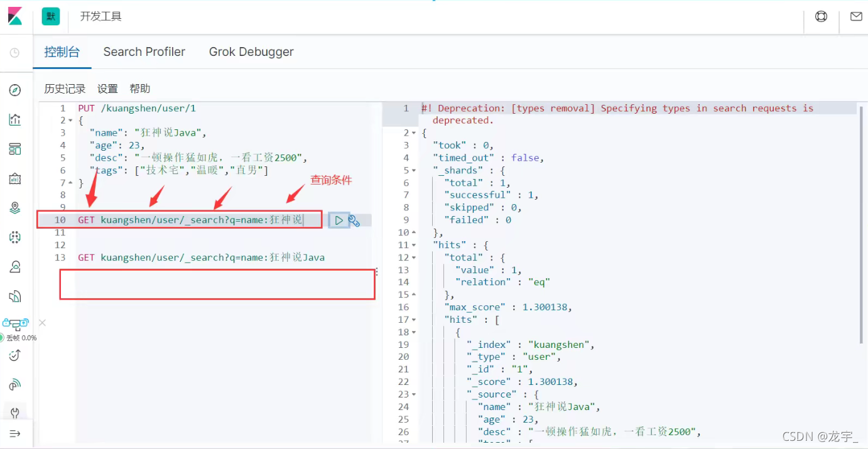This screenshot has width=868, height=449.
Task: Open 历史记录 history
Action: pos(65,89)
